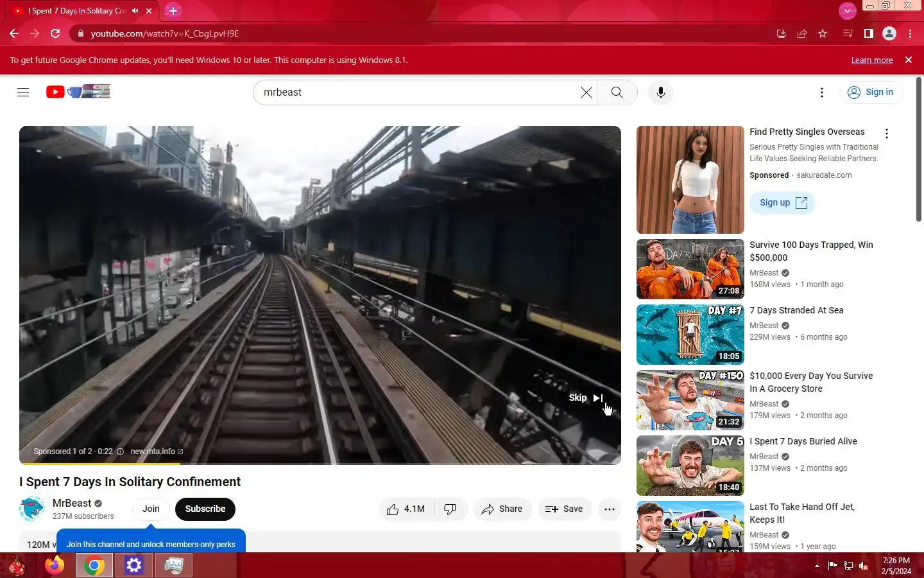
Task: Open ad info icon in player
Action: 120,451
